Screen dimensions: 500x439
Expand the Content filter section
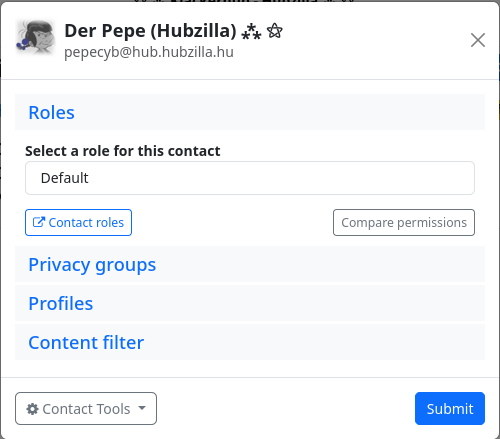(86, 342)
